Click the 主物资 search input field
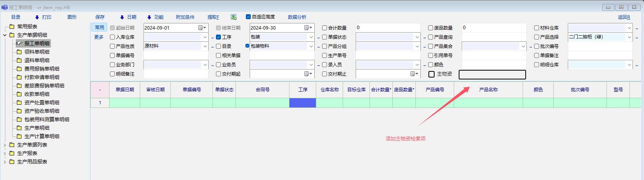Image resolution: width=644 pixels, height=180 pixels. (x=492, y=74)
